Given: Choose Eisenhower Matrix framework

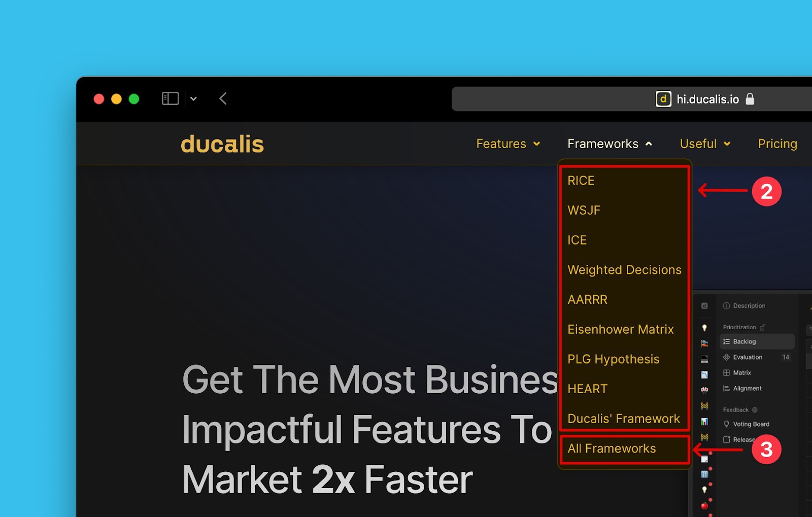Looking at the screenshot, I should click(x=621, y=329).
